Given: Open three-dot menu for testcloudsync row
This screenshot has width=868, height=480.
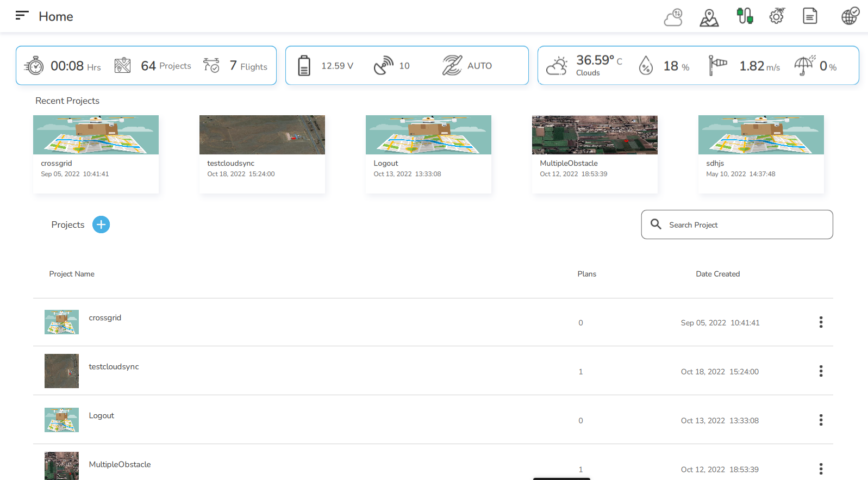Looking at the screenshot, I should tap(821, 371).
